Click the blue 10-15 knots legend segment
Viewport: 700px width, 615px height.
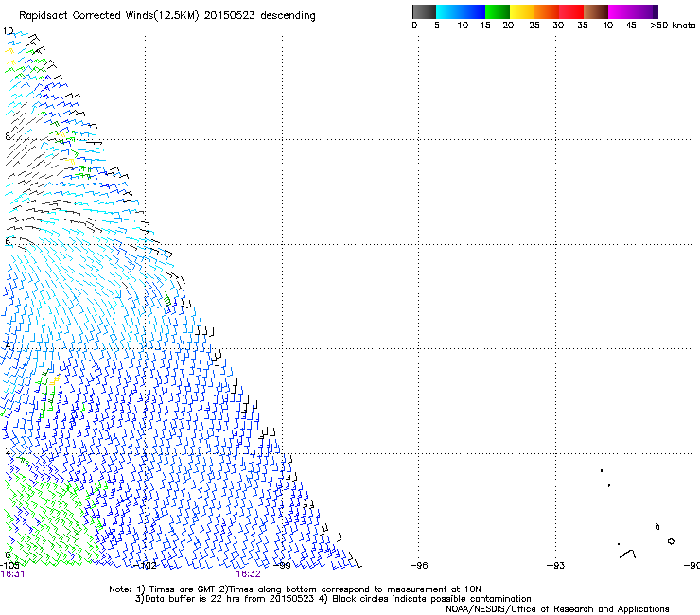point(473,11)
